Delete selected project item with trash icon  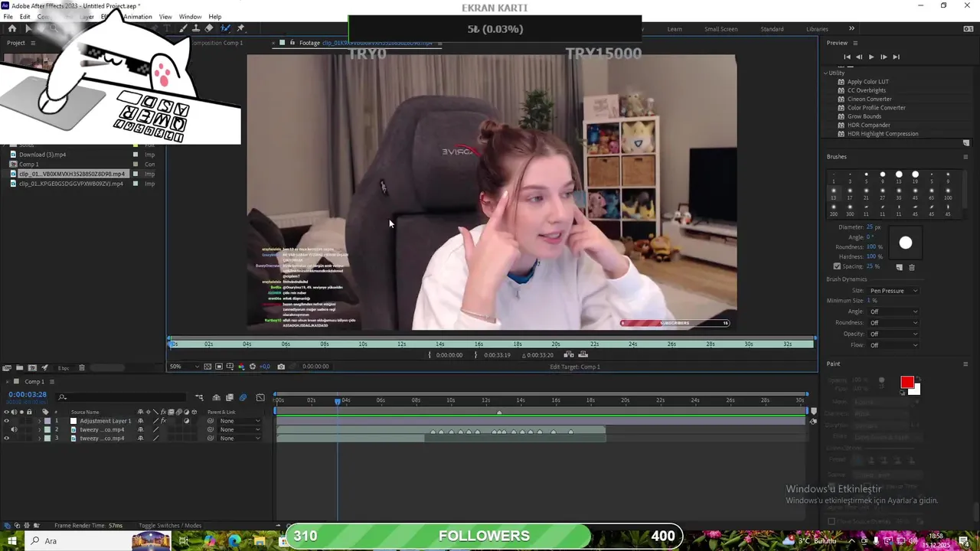point(82,368)
